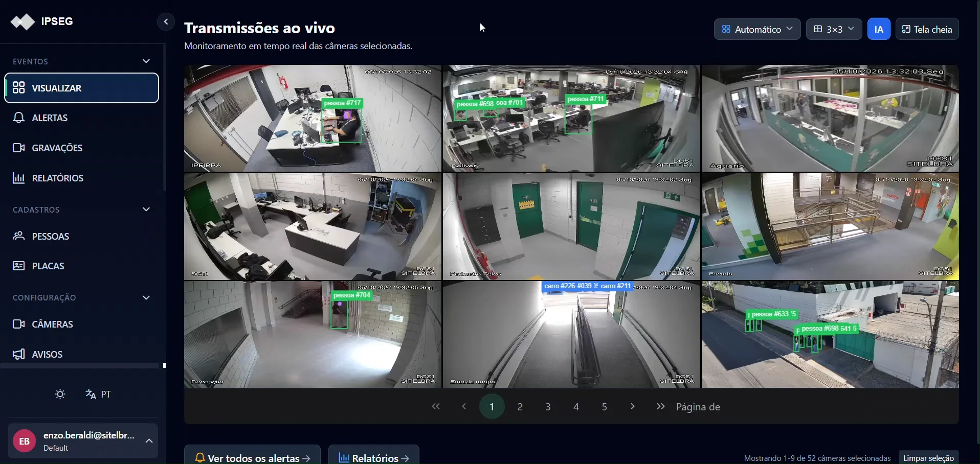Click the IPSEG logo icon
Image resolution: width=980 pixels, height=464 pixels.
pos(23,21)
